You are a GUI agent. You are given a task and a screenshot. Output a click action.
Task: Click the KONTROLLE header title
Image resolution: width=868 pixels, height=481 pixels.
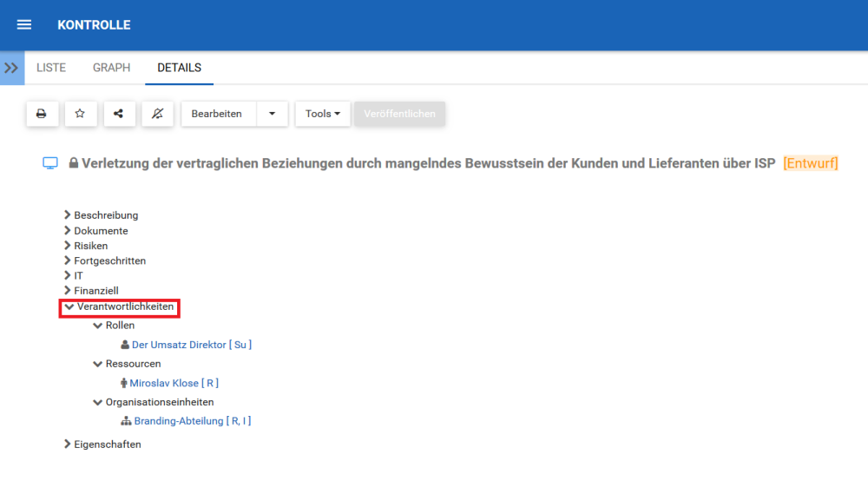94,25
